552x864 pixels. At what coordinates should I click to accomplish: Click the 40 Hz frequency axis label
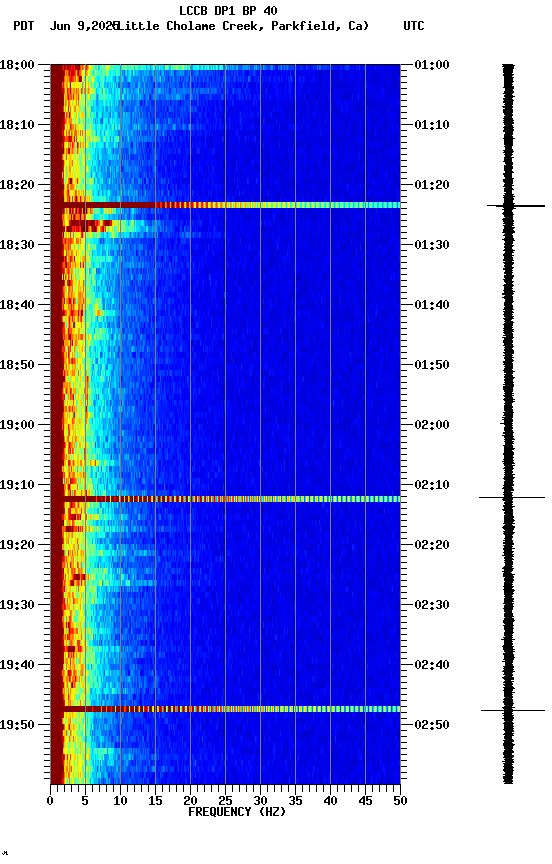click(330, 801)
